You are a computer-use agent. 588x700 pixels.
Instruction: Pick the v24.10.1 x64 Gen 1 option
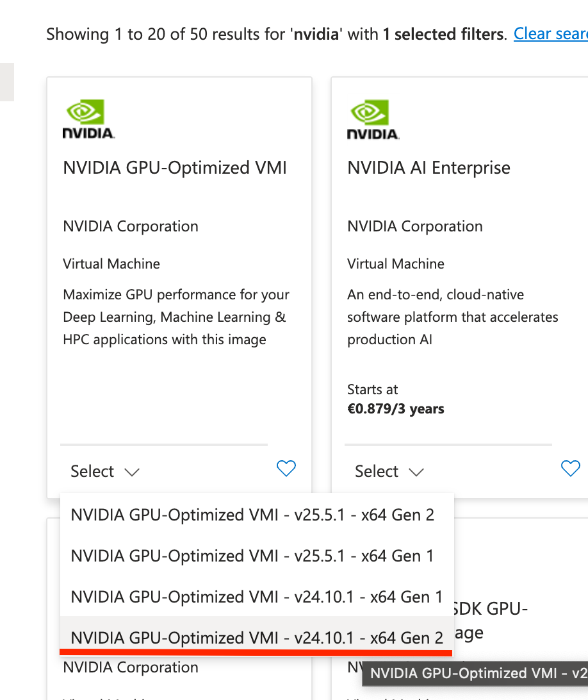[256, 597]
